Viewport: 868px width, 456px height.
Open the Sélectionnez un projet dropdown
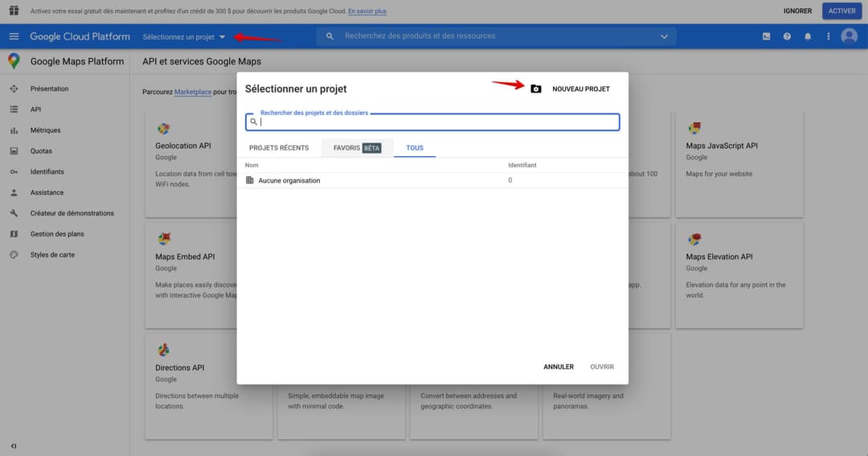(x=184, y=37)
